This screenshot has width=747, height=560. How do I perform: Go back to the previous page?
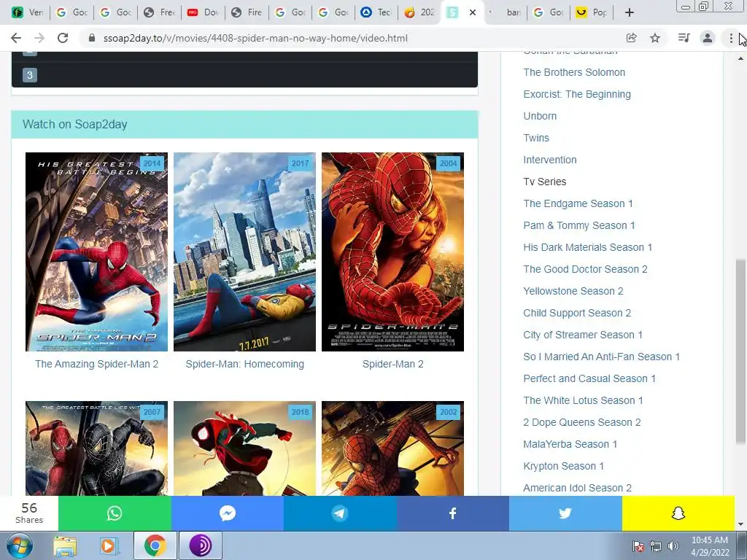16,38
